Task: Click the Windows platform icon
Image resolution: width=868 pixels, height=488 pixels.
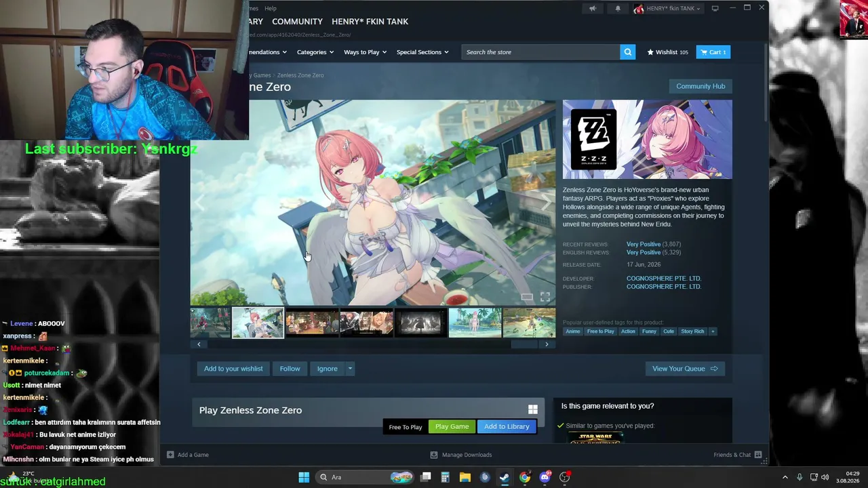Action: 533,409
